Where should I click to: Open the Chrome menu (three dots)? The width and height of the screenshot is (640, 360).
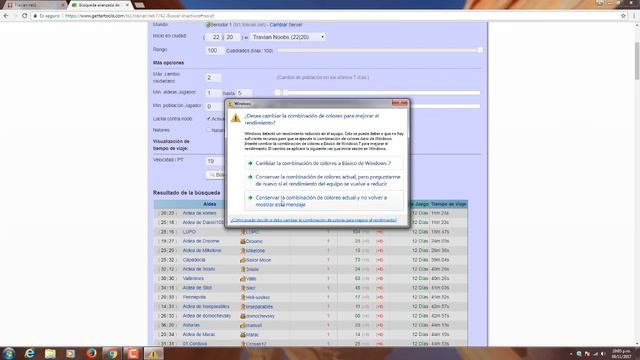[x=634, y=16]
